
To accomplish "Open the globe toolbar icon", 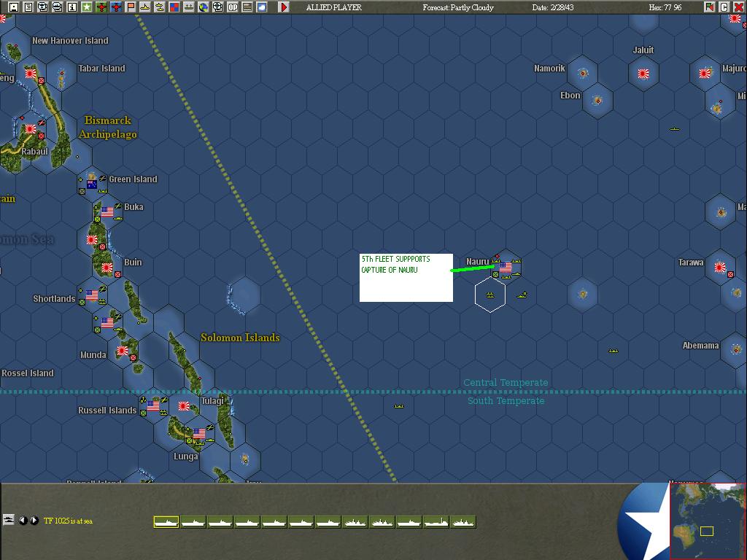I will pos(204,7).
